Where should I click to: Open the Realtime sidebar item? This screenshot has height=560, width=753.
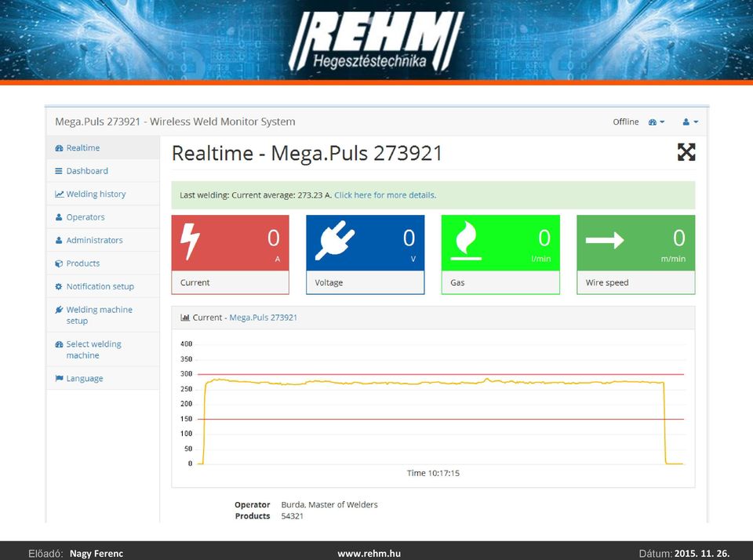pyautogui.click(x=103, y=148)
